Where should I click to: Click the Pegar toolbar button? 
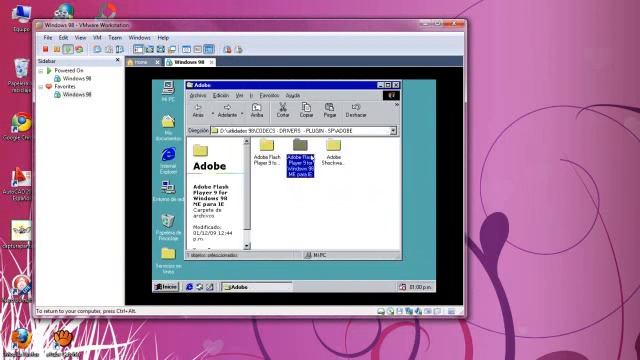tap(329, 111)
